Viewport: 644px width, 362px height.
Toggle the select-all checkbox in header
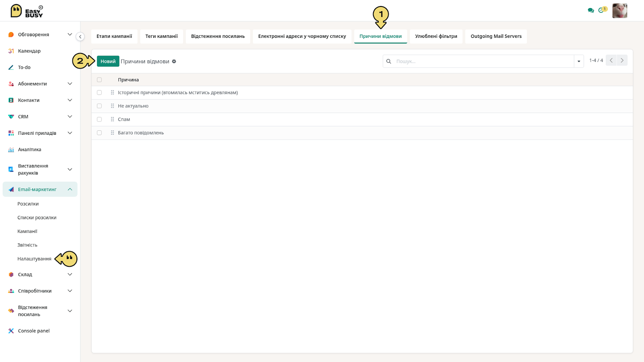click(99, 80)
